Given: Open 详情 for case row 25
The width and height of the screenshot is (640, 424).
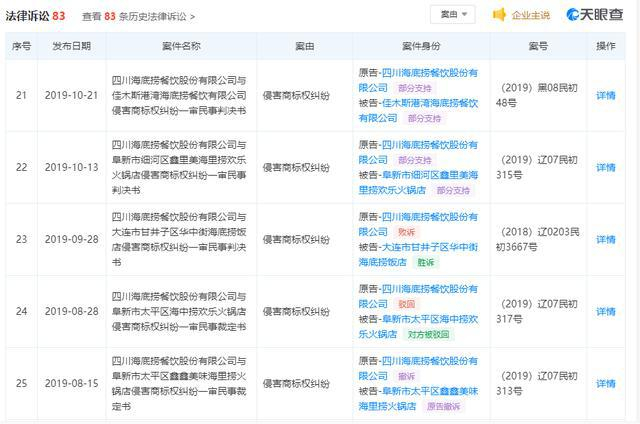Looking at the screenshot, I should coord(606,384).
